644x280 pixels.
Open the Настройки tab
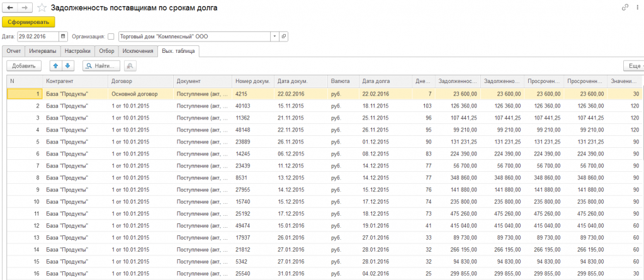[78, 51]
